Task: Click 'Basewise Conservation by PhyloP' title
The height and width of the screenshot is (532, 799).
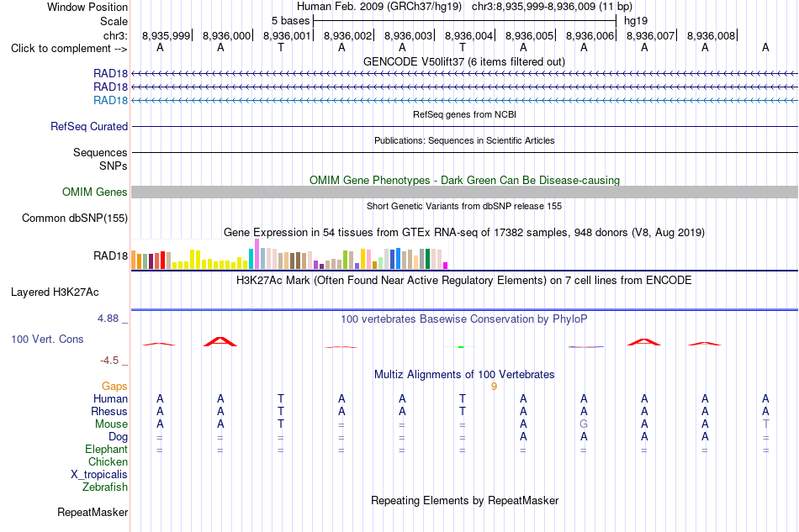Action: pyautogui.click(x=464, y=319)
